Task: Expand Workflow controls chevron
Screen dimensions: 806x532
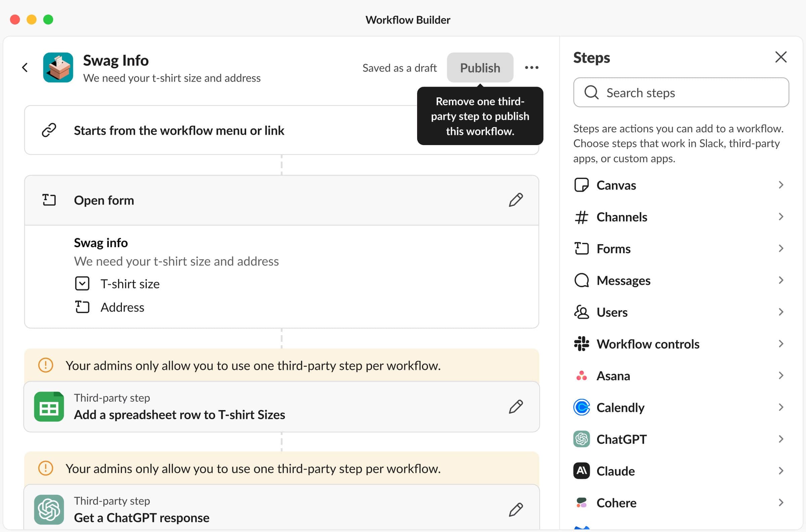Action: click(781, 344)
